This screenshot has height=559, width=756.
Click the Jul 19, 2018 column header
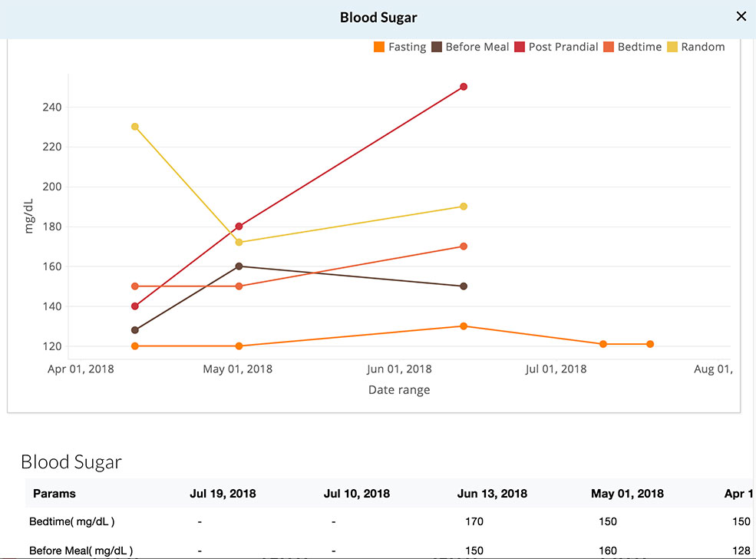223,493
